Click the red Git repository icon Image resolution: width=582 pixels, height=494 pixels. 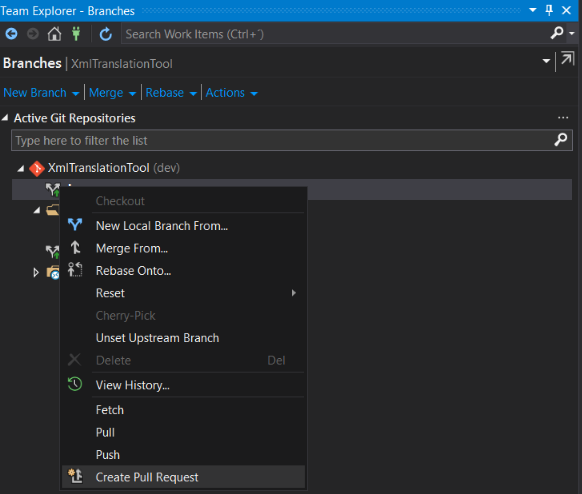37,169
